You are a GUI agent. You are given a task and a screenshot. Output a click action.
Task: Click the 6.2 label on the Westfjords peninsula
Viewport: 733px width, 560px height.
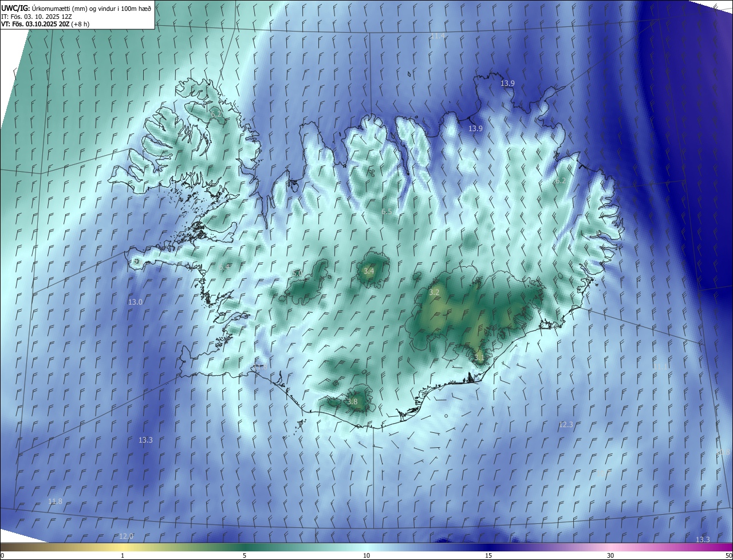click(x=216, y=115)
